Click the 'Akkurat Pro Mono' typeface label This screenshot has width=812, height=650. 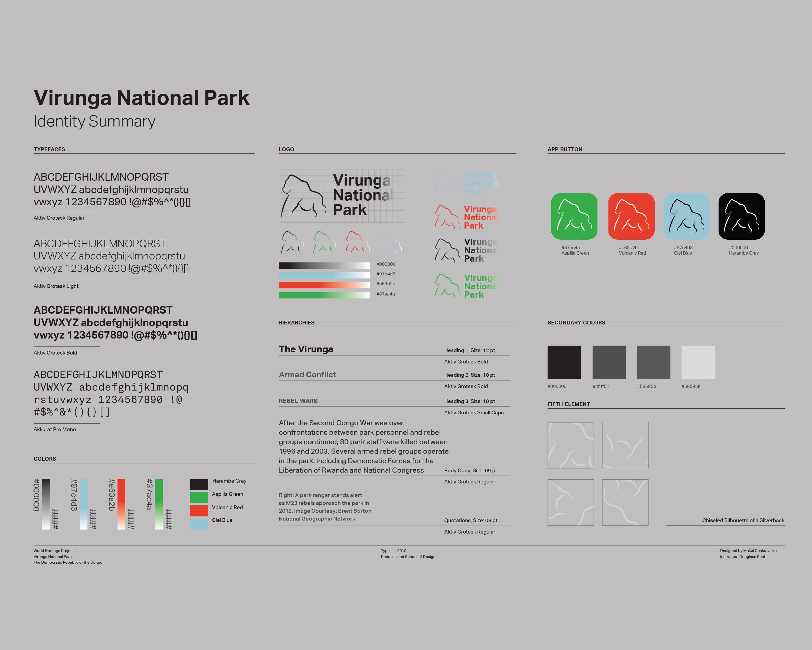click(x=55, y=429)
